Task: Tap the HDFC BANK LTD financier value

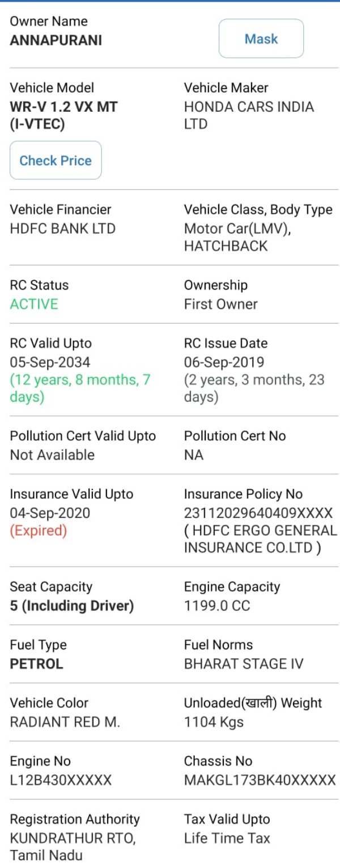Action: [x=62, y=229]
